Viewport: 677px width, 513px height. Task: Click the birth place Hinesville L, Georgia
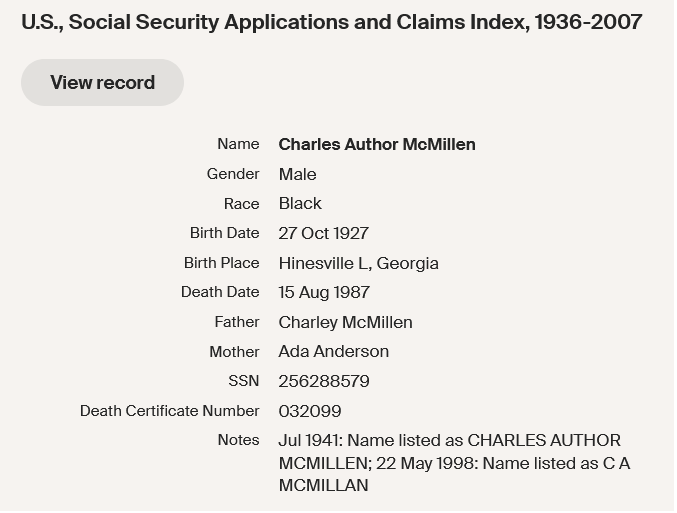[x=358, y=263]
